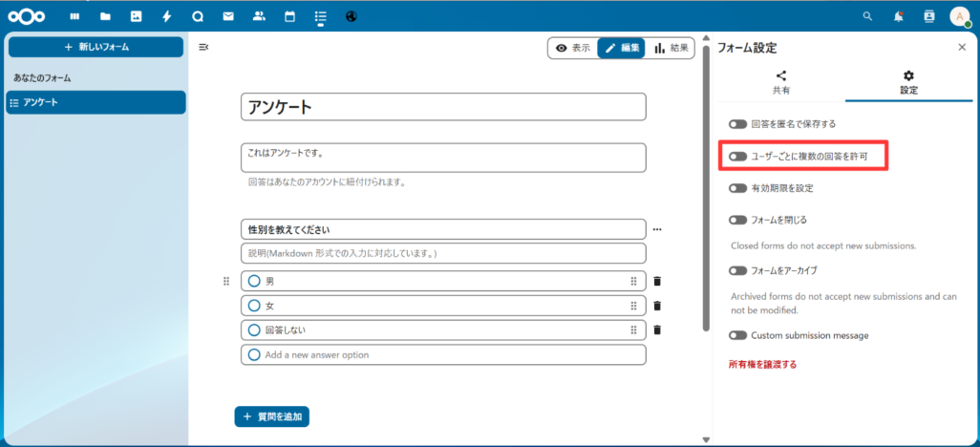Open the Mail envelope icon

click(227, 16)
